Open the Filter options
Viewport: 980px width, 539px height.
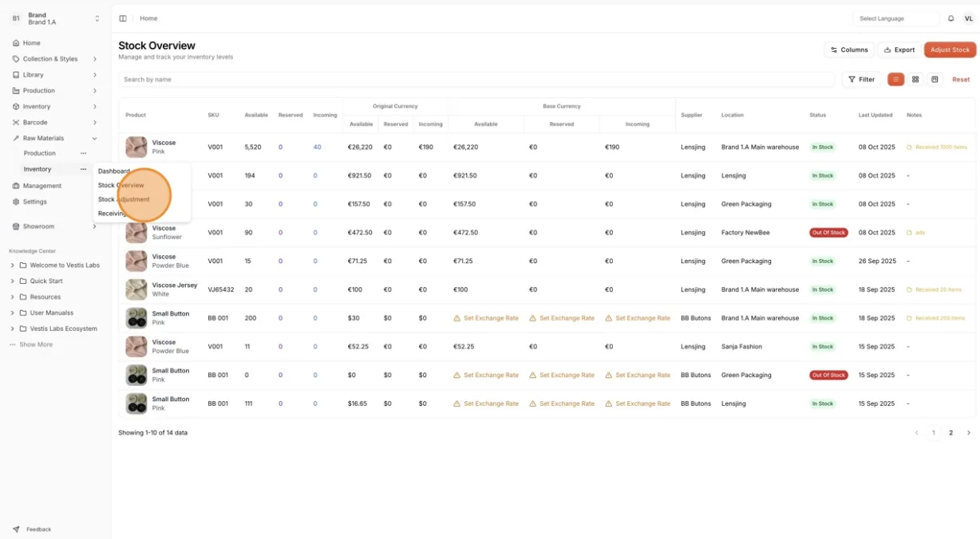tap(862, 80)
